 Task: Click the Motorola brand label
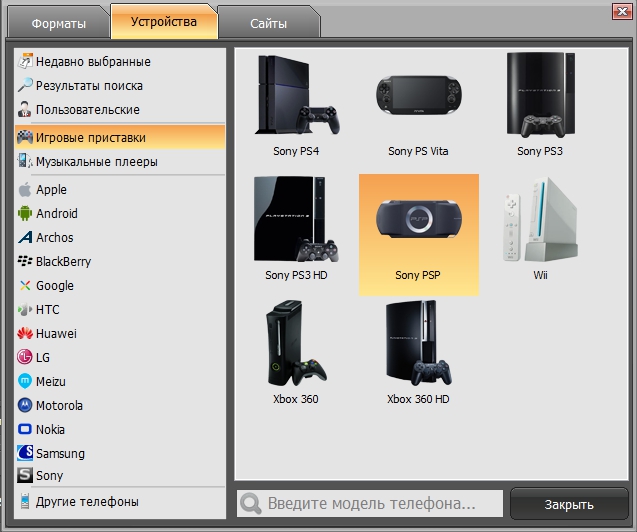click(x=59, y=405)
